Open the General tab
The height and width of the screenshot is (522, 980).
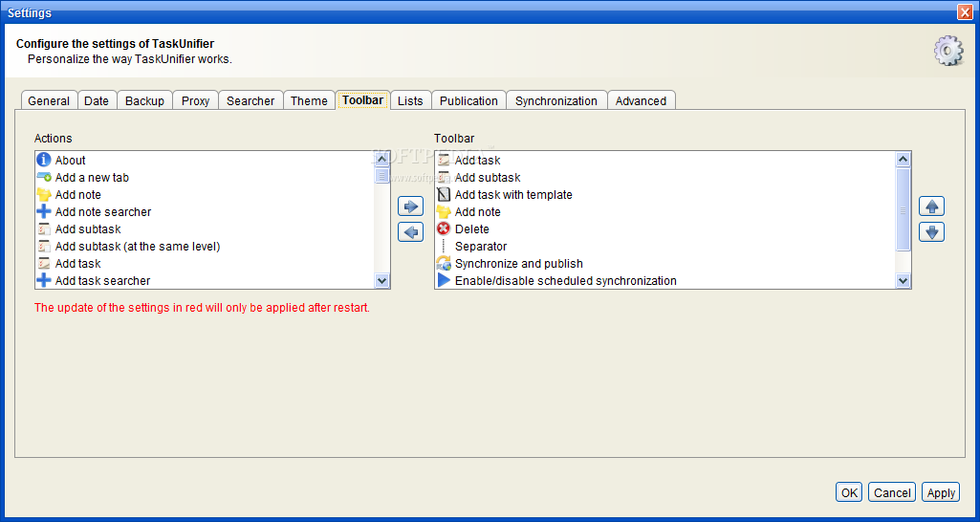pos(49,100)
